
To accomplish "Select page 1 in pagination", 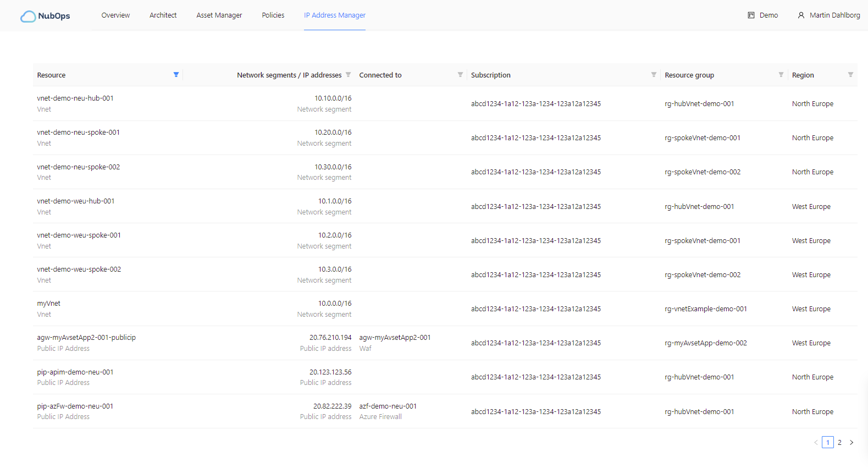I will pos(828,443).
